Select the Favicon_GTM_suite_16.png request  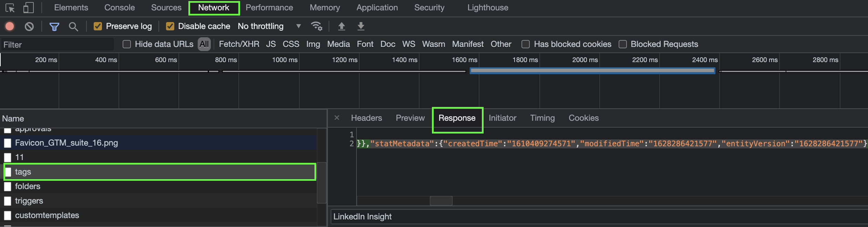(158, 143)
